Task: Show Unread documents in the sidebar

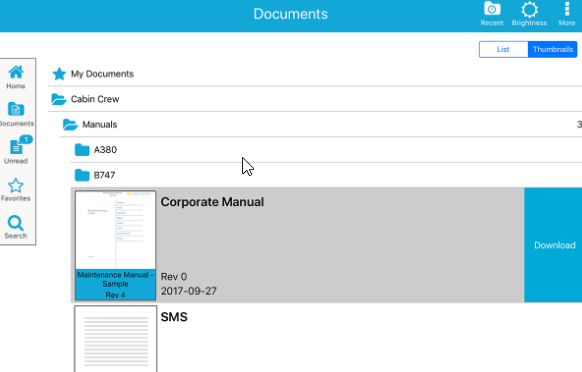Action: pyautogui.click(x=16, y=151)
